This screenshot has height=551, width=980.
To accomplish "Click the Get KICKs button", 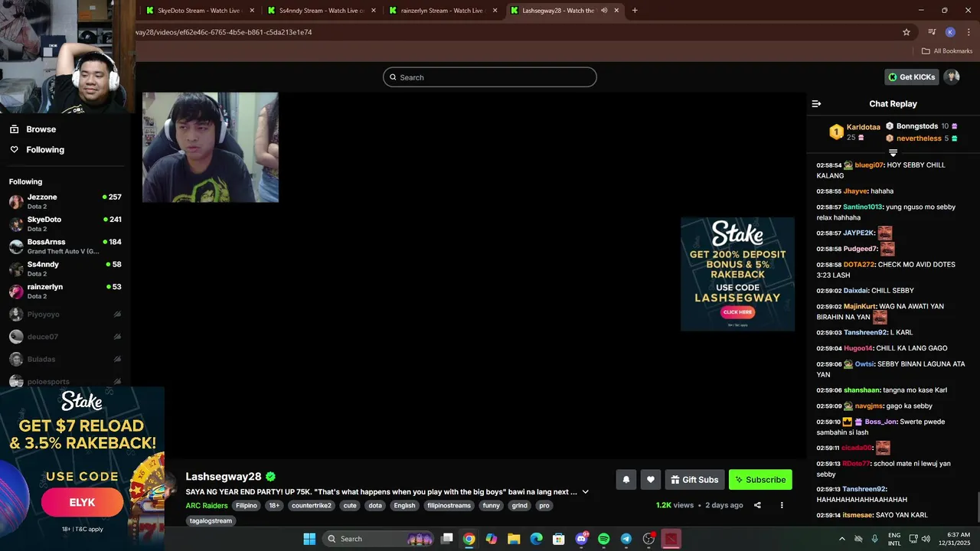I will click(x=912, y=77).
